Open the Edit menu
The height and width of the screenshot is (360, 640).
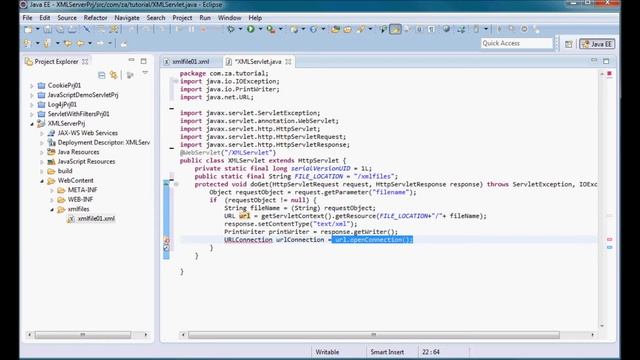[x=44, y=18]
